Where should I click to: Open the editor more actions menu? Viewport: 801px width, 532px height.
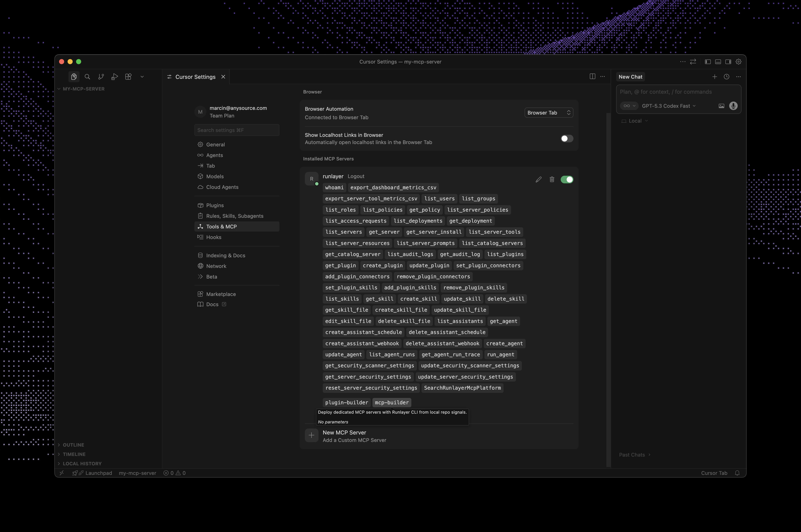point(603,76)
